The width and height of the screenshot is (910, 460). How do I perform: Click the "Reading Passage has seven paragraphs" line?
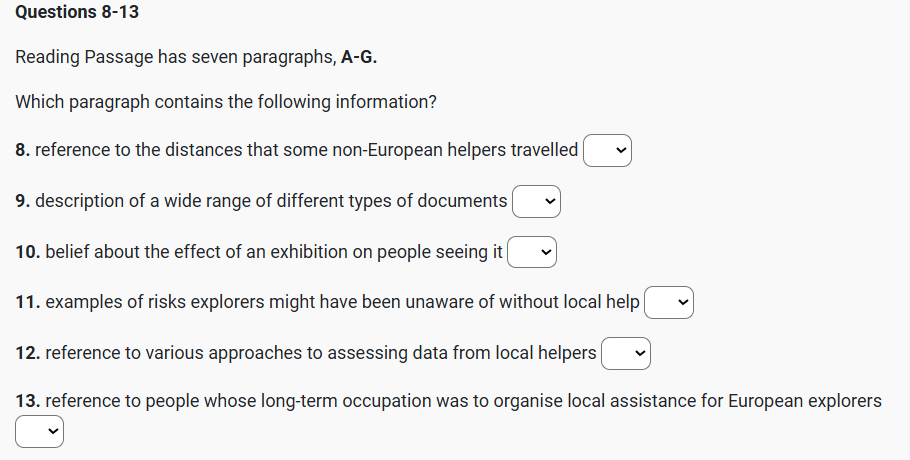pos(177,57)
